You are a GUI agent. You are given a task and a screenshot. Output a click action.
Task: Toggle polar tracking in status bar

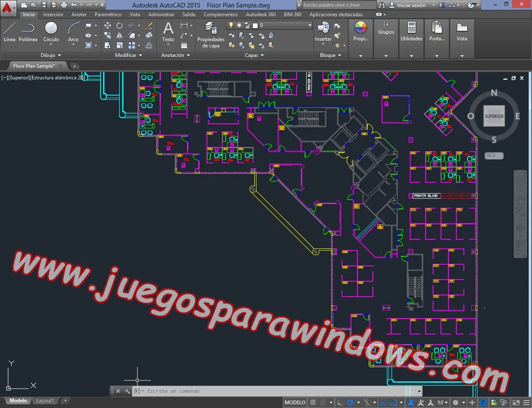350,403
